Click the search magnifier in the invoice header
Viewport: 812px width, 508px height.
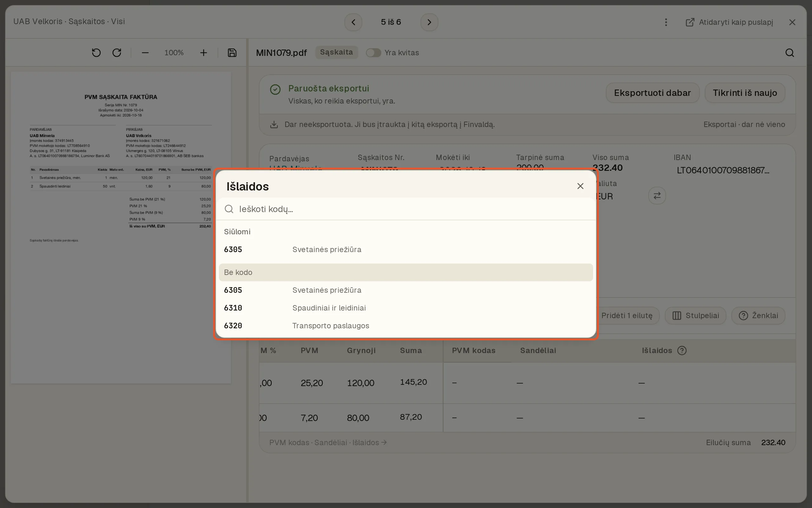click(789, 53)
